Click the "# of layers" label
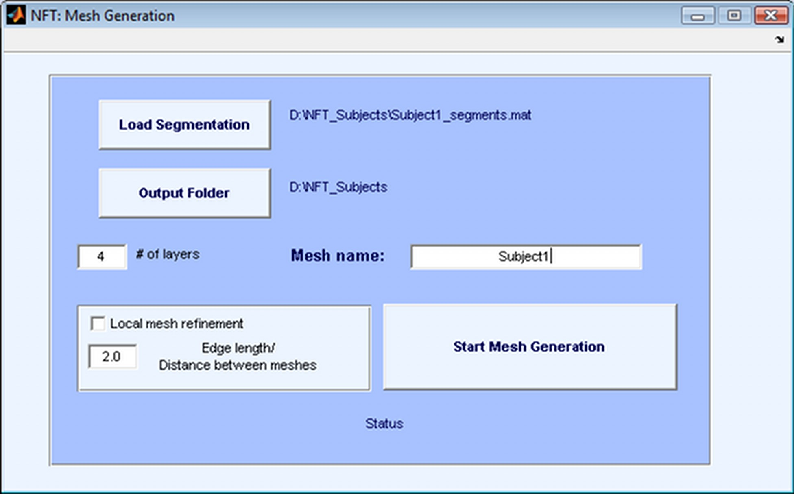 coord(167,254)
